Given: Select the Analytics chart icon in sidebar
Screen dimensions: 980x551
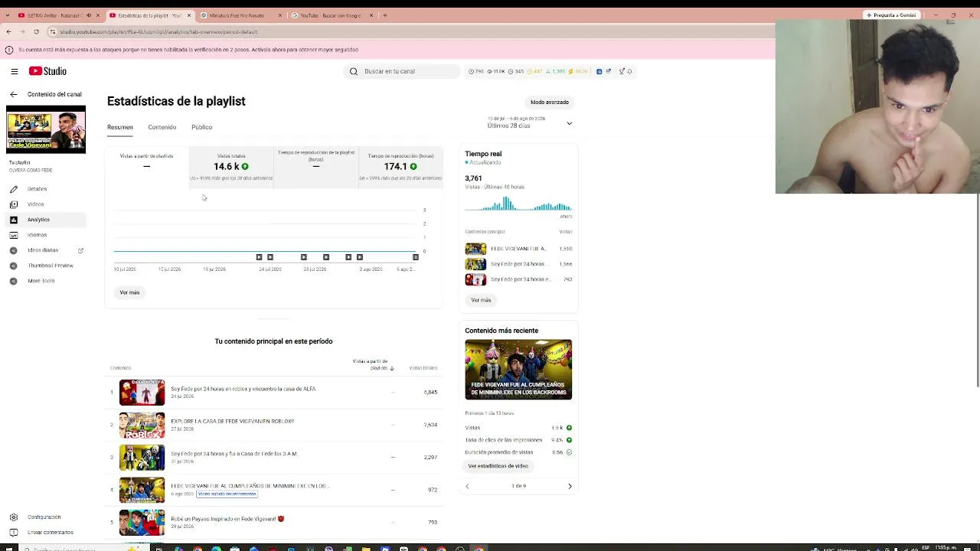Looking at the screenshot, I should pyautogui.click(x=13, y=220).
